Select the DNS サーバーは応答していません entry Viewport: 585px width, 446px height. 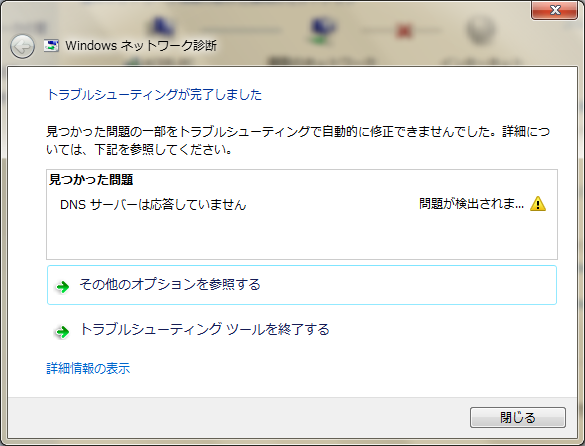point(153,205)
